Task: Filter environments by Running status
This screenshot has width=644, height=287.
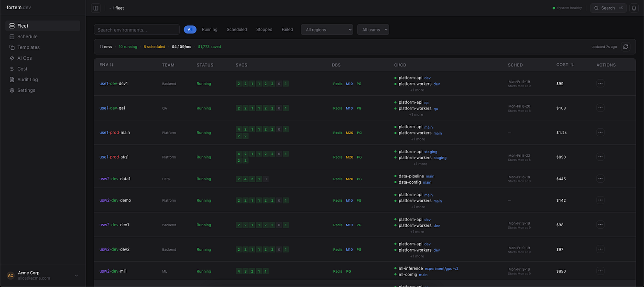Action: point(209,30)
